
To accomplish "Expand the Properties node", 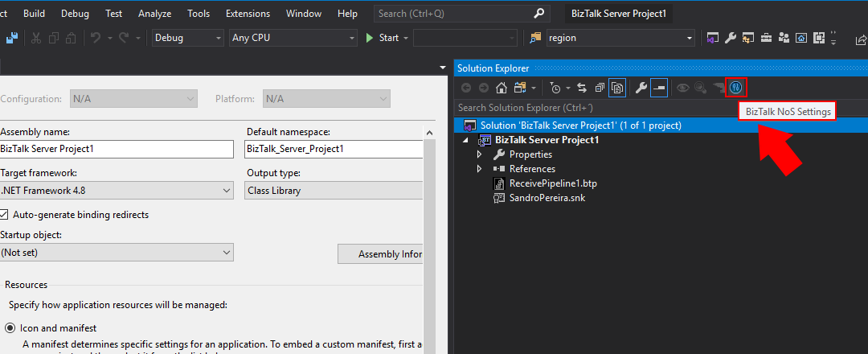I will point(479,154).
